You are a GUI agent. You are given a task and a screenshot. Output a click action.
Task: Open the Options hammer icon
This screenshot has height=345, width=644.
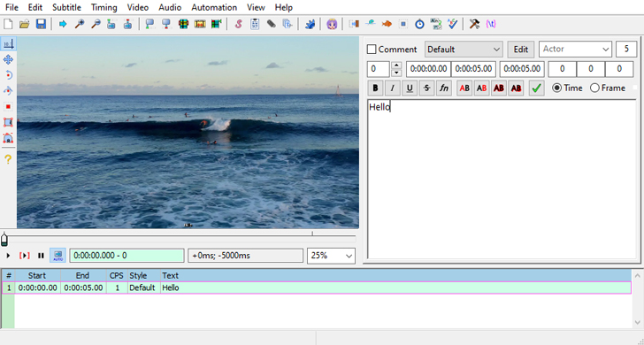click(x=474, y=24)
